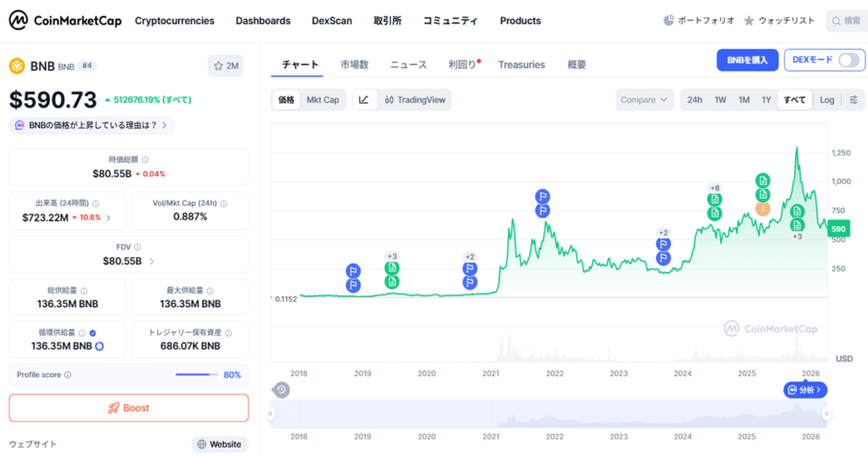The height and width of the screenshot is (456, 868).
Task: Select the line chart type icon
Action: (364, 100)
